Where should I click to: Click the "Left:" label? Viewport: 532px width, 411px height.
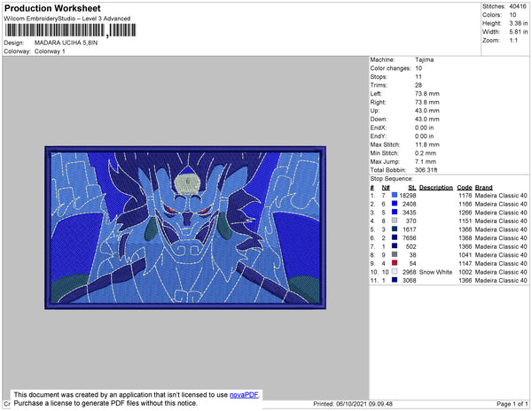376,94
